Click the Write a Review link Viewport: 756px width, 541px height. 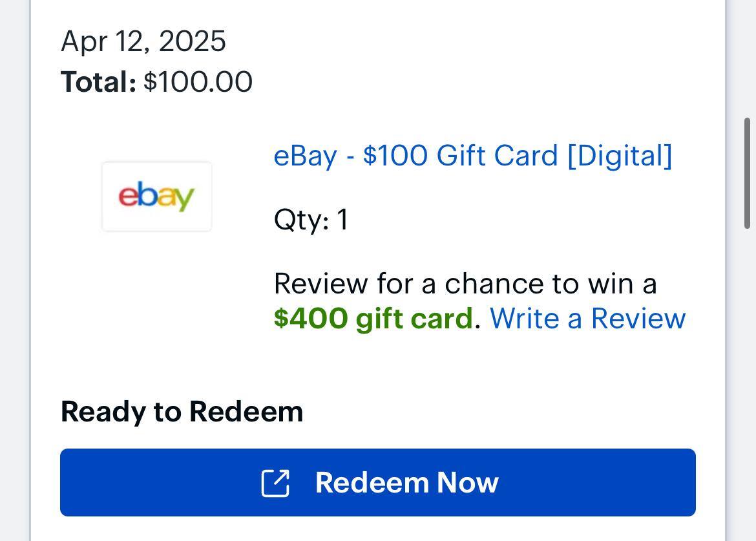pyautogui.click(x=587, y=319)
